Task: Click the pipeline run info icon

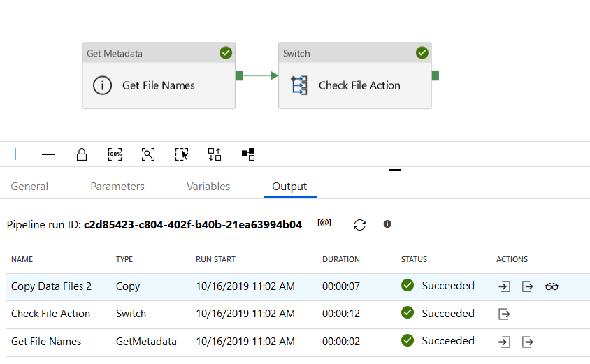Action: coord(387,224)
